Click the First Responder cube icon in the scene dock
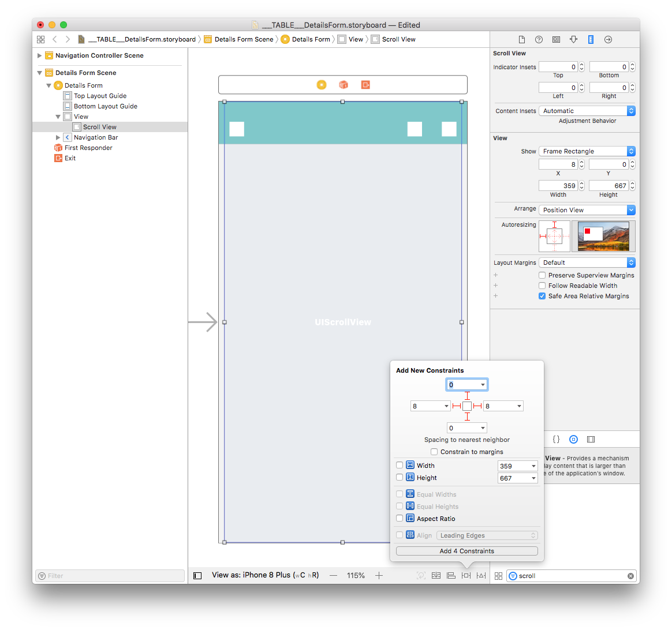 [x=344, y=85]
